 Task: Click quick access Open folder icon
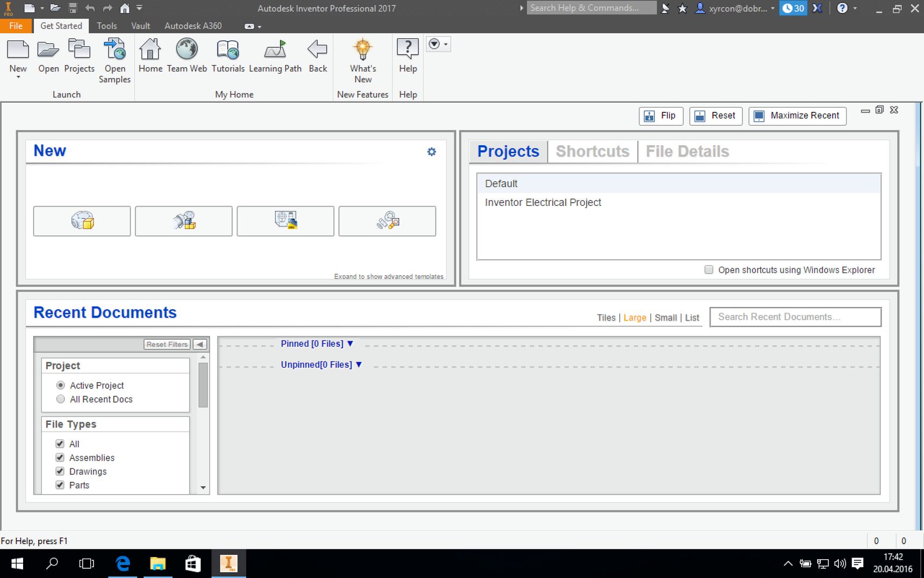tap(55, 8)
